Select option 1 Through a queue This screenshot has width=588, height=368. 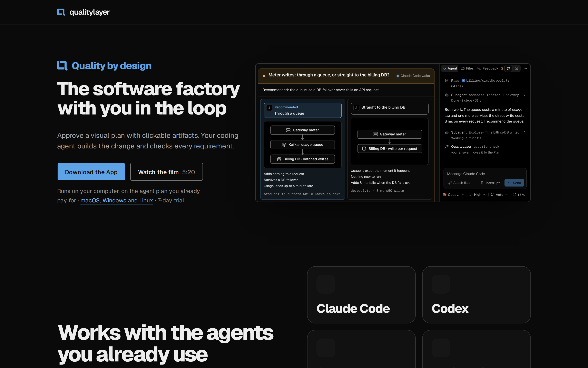click(x=303, y=110)
